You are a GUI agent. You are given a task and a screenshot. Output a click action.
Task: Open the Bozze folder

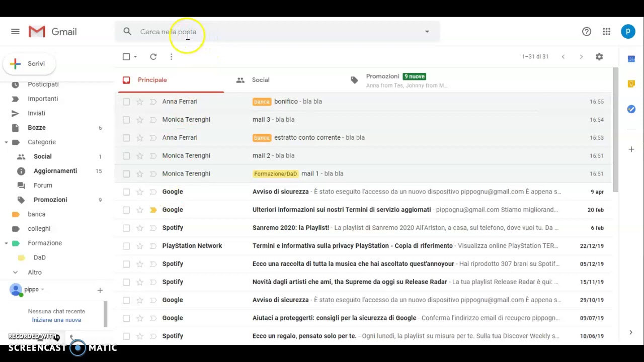click(37, 128)
